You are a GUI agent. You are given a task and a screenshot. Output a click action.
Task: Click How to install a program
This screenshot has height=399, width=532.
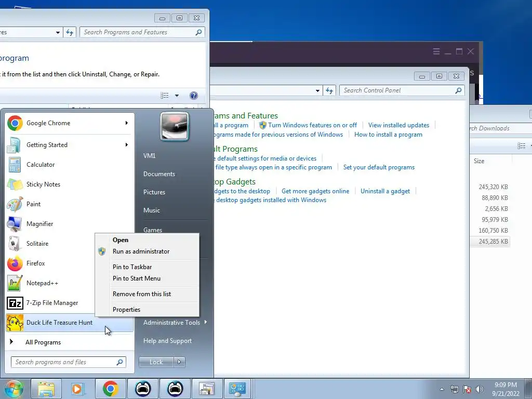[388, 135]
